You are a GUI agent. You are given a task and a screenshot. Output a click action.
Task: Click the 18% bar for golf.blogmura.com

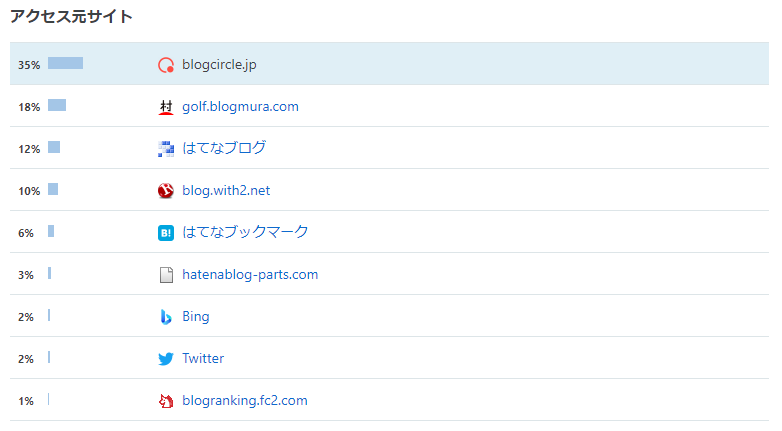pos(57,105)
